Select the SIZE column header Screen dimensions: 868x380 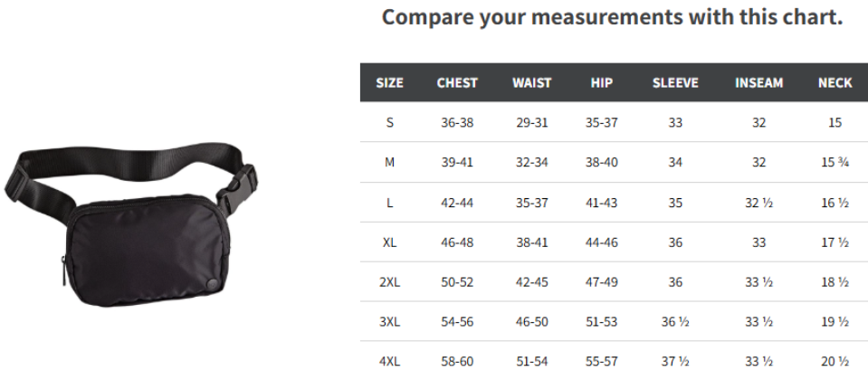(x=390, y=83)
